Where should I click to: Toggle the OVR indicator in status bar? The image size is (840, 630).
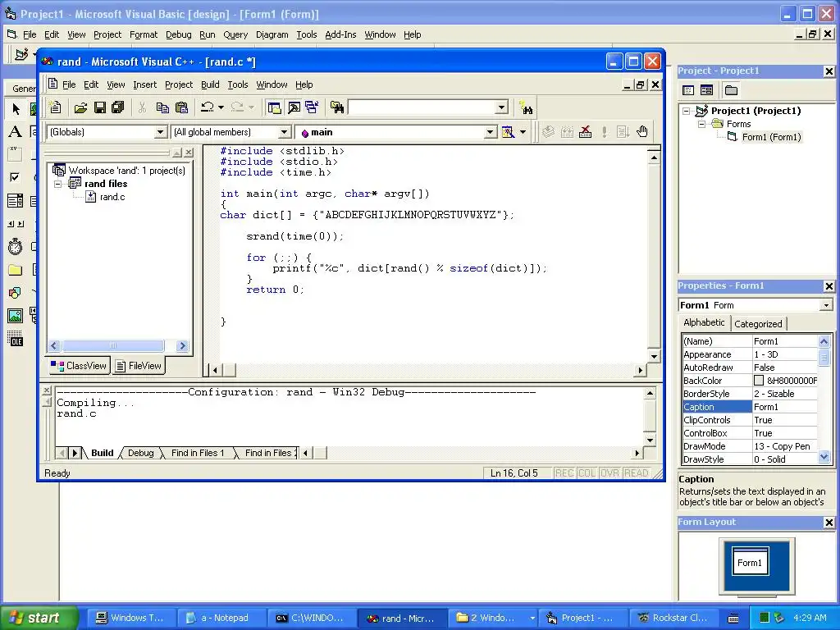pos(609,473)
